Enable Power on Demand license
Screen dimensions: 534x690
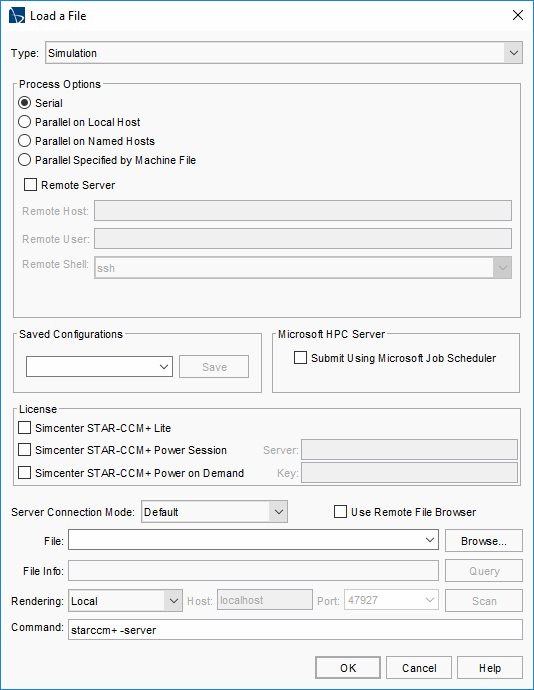(x=24, y=473)
